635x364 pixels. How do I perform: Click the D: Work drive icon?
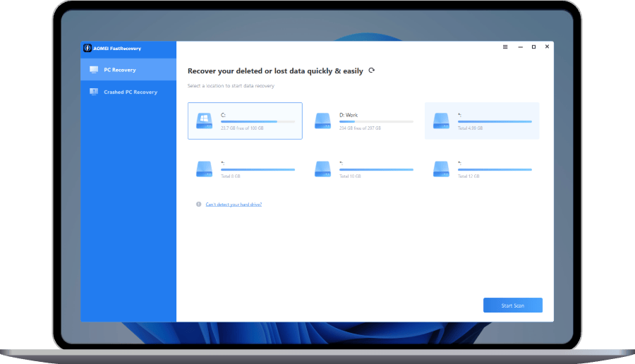[x=323, y=121]
